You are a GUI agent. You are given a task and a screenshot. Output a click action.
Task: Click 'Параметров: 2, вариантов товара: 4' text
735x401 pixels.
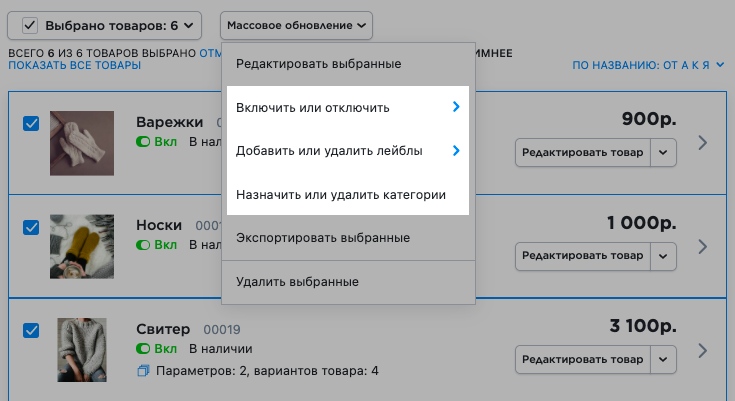[x=267, y=371]
